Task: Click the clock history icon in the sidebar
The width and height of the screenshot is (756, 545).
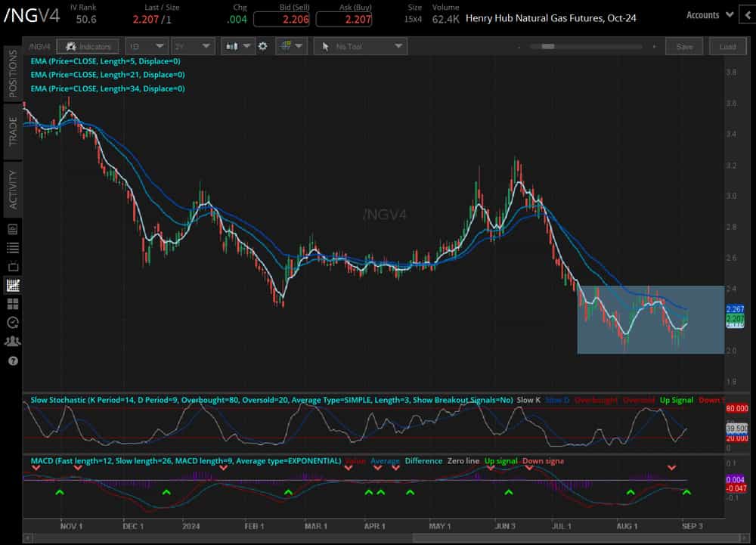Action: (x=11, y=323)
